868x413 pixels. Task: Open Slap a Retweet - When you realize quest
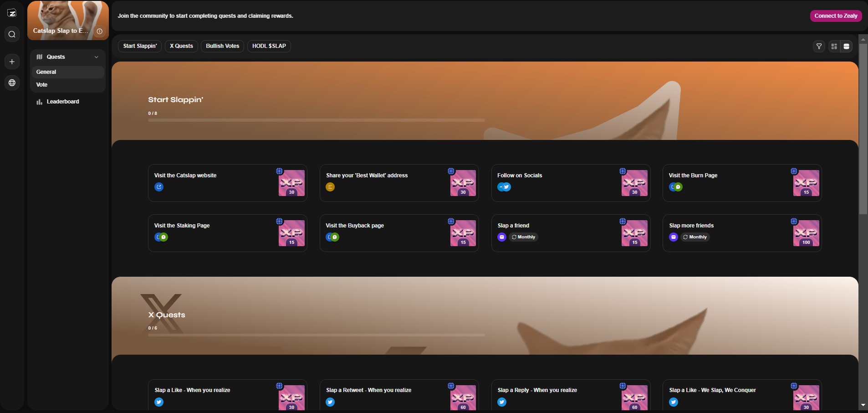click(x=399, y=395)
